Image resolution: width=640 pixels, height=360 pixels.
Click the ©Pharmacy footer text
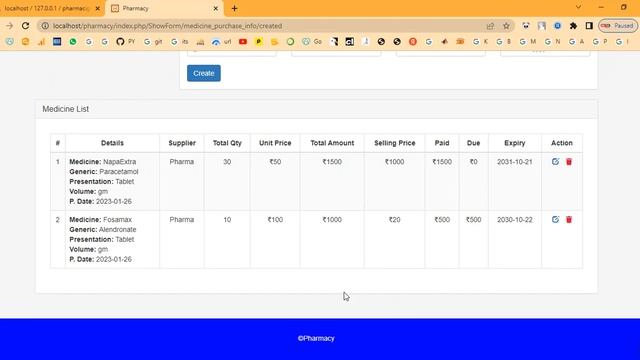point(316,338)
